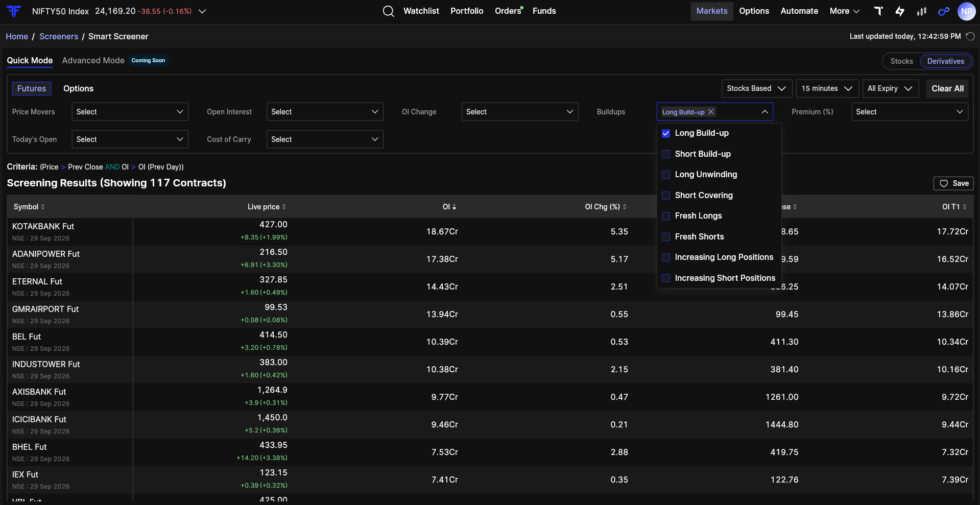Expand the Price Movers dropdown
Viewport: 980px width, 505px height.
[130, 112]
